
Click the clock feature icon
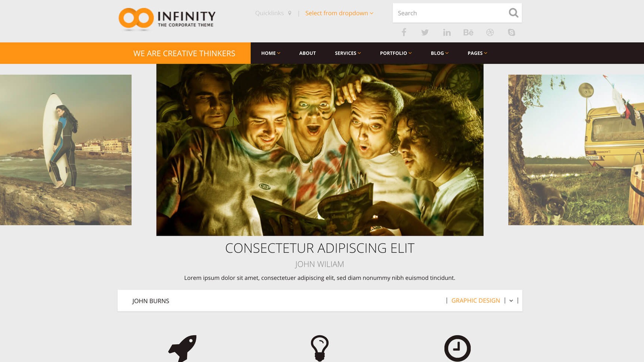coord(457,348)
